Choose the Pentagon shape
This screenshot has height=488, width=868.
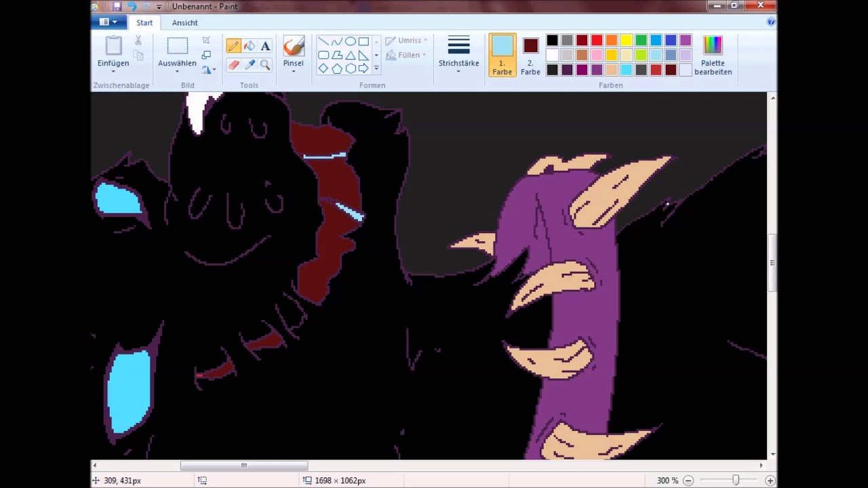point(337,68)
